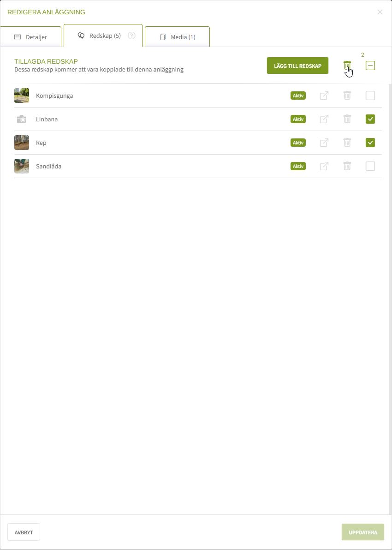392x550 pixels.
Task: Uncheck the Rep checkbox
Action: coord(370,143)
